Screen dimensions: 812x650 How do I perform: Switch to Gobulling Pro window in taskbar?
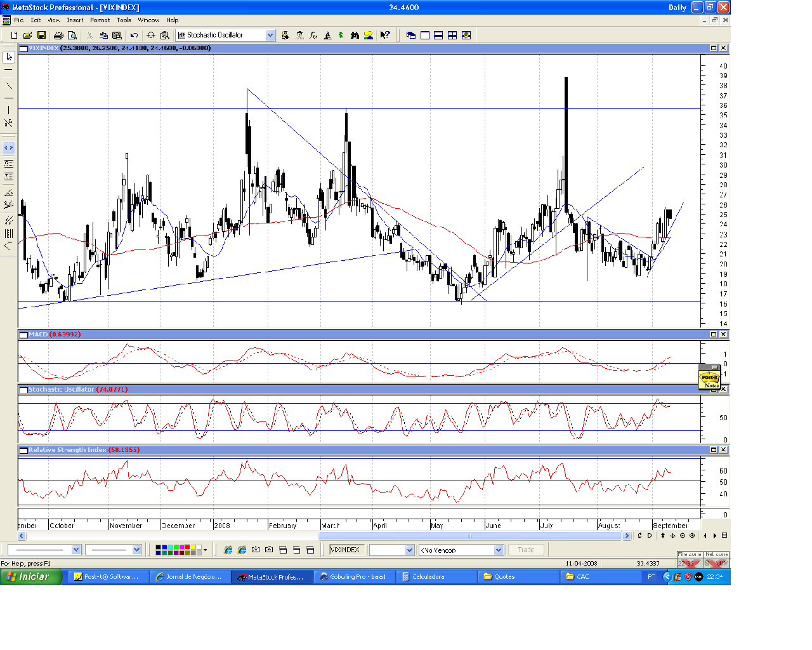coord(355,576)
